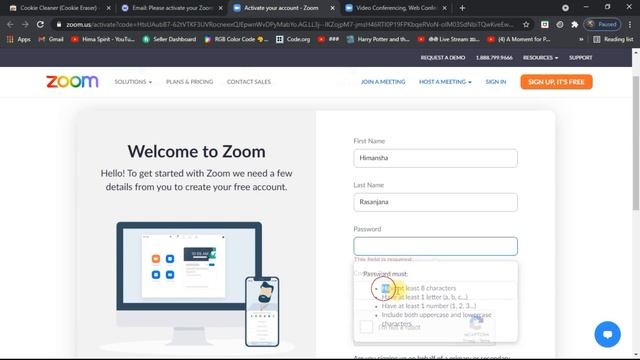Open the Seller Dashboard bookmark
640x360 pixels.
point(169,39)
